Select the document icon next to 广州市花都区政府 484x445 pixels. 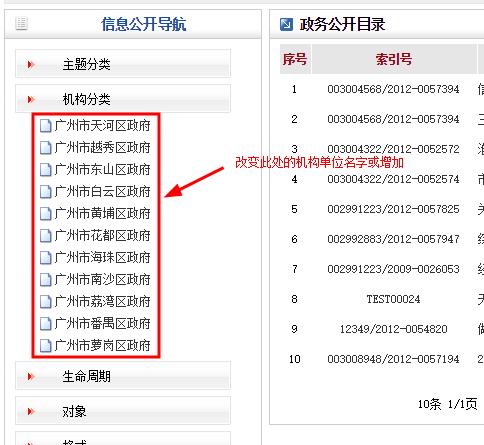[45, 236]
